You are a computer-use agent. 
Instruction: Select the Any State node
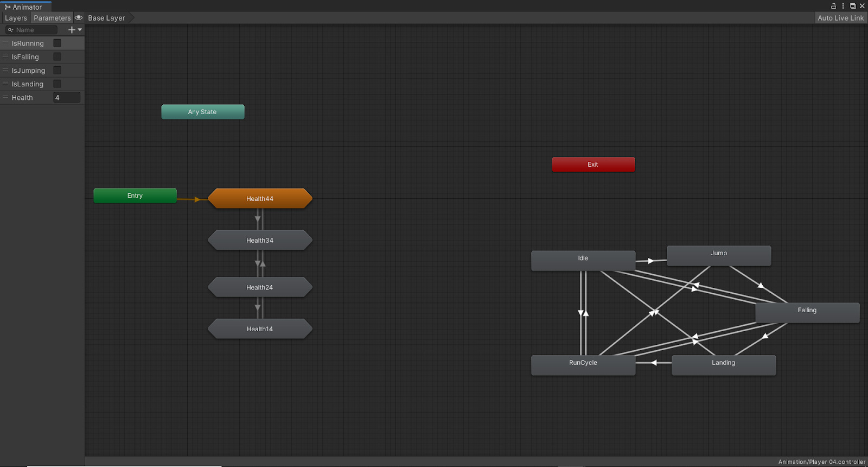202,112
